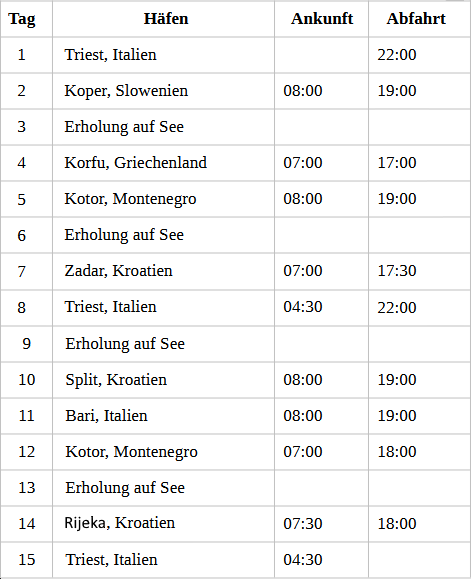Click the Ankunft column header
The height and width of the screenshot is (579, 471).
322,19
